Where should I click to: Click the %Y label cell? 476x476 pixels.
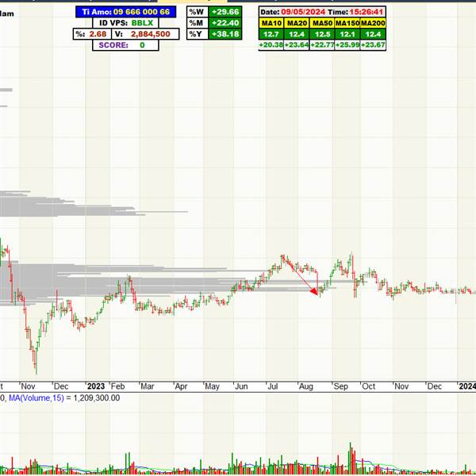pos(198,34)
